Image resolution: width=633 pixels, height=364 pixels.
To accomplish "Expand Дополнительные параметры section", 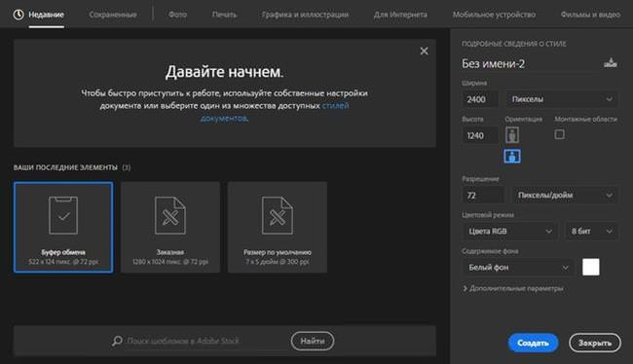I will pos(513,288).
